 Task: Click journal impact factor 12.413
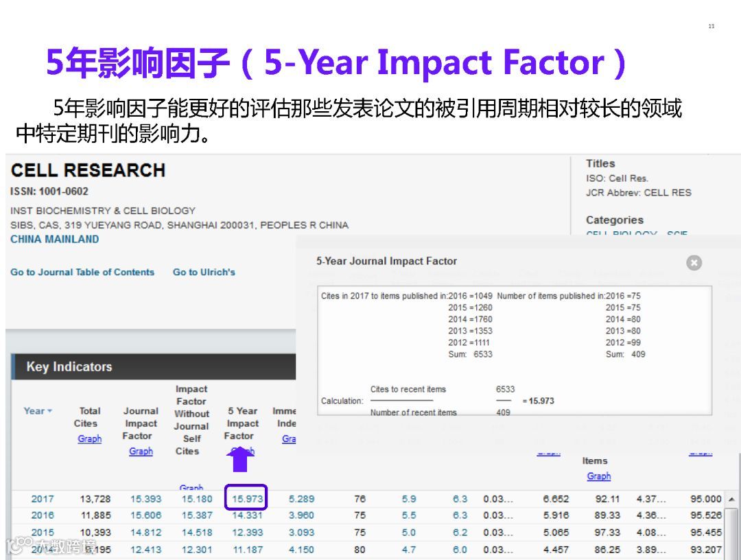(x=145, y=550)
